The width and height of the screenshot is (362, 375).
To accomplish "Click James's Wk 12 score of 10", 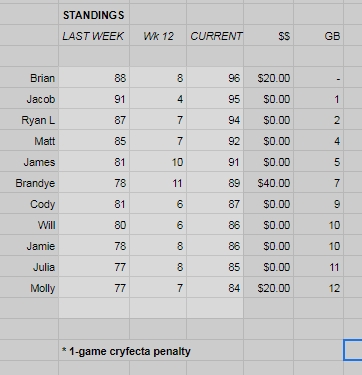I will pos(158,162).
